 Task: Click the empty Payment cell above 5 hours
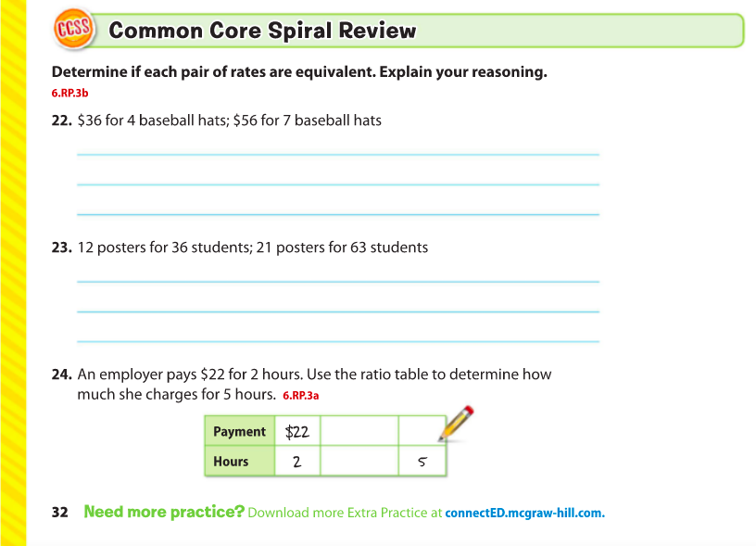[x=422, y=431]
